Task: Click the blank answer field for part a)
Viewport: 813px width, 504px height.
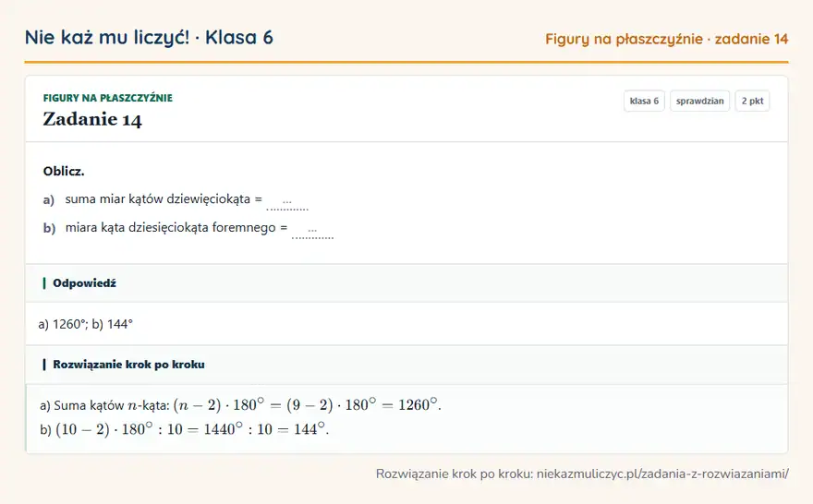Action: 287,201
